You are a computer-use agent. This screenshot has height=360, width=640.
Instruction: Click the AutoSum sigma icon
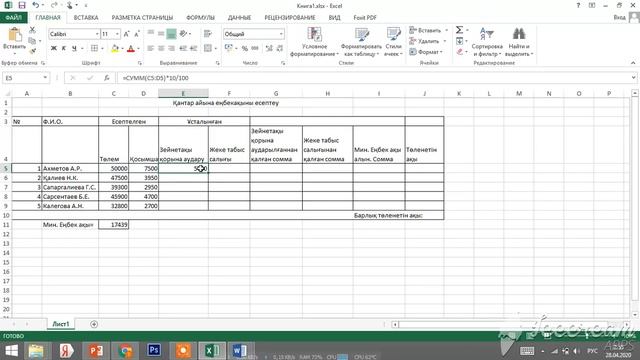tap(459, 30)
